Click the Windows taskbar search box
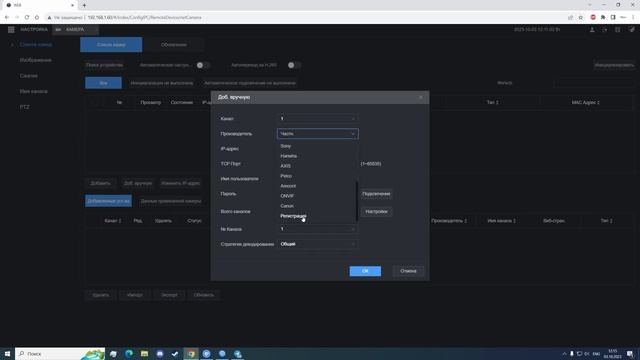 [60, 353]
